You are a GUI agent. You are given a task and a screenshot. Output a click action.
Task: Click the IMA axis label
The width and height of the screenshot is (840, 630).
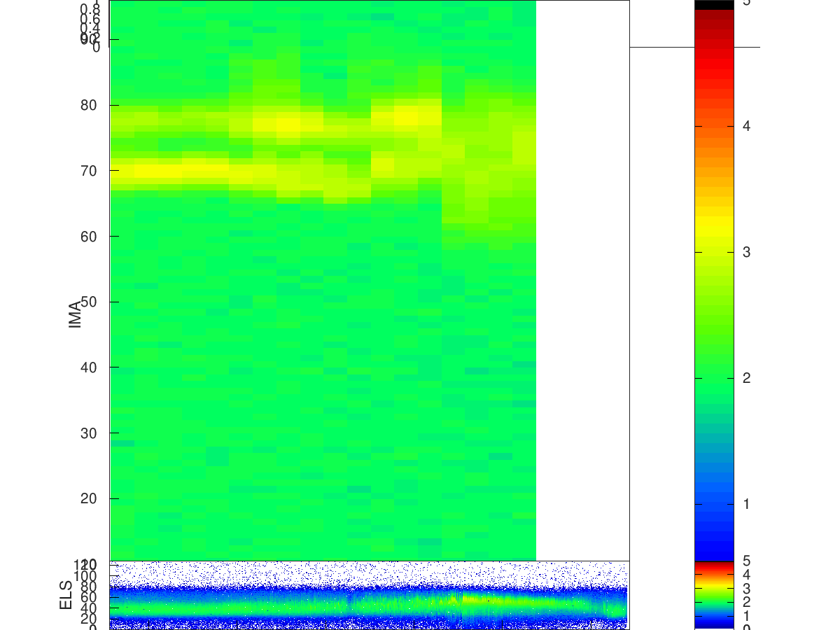[x=76, y=314]
